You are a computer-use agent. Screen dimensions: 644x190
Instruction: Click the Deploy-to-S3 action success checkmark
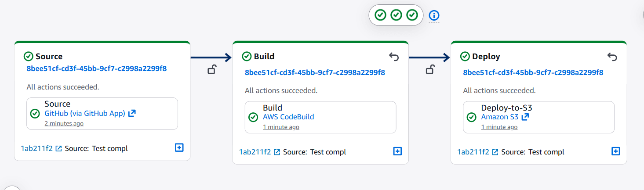coord(471,117)
